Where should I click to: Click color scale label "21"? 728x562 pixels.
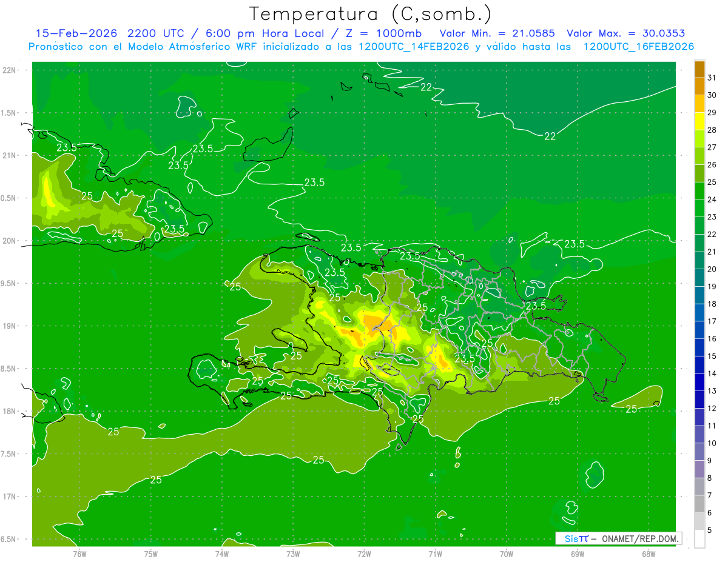pyautogui.click(x=712, y=252)
